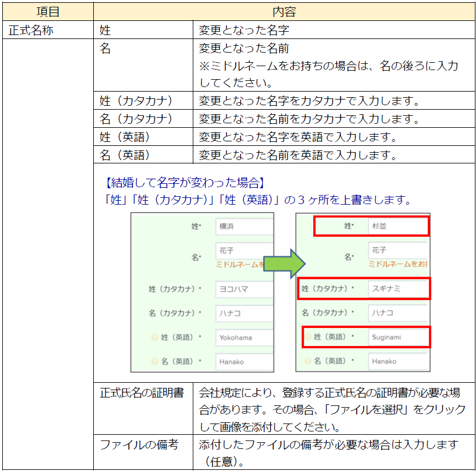Click the heading 【結婚して名字が変わった場合】
The height and width of the screenshot is (471, 476).
pyautogui.click(x=184, y=183)
